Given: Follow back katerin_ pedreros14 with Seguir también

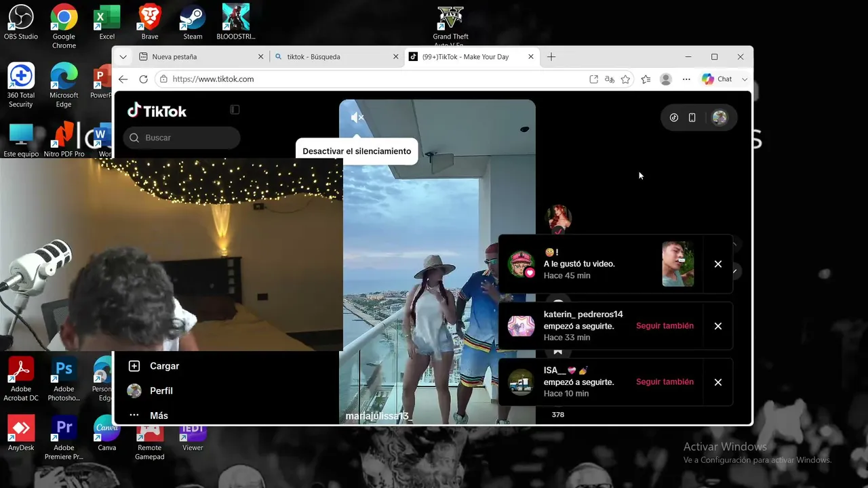Looking at the screenshot, I should pyautogui.click(x=665, y=326).
